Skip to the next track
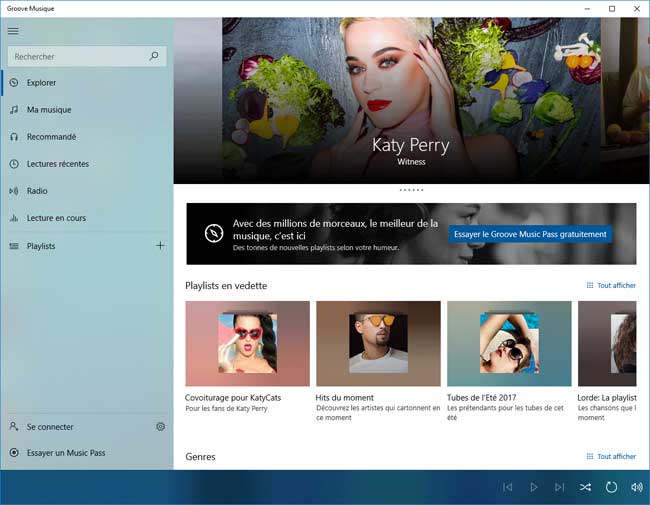The image size is (650, 505). (x=559, y=487)
